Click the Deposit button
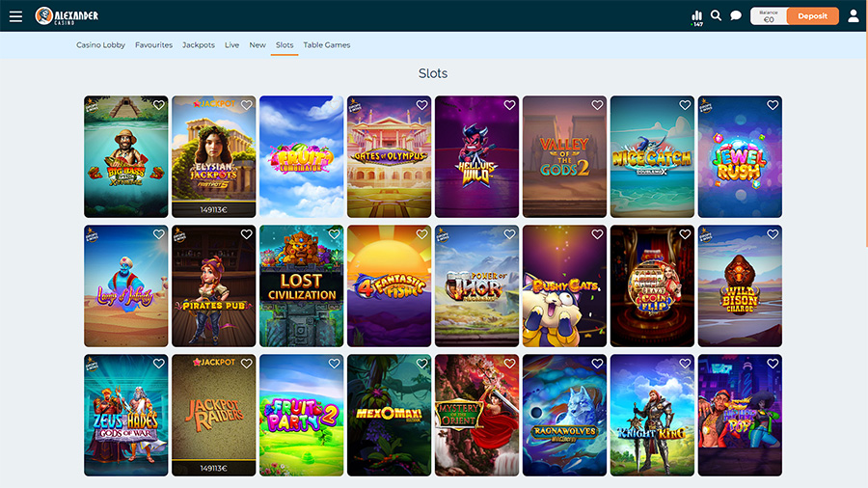This screenshot has height=488, width=868. [x=812, y=16]
